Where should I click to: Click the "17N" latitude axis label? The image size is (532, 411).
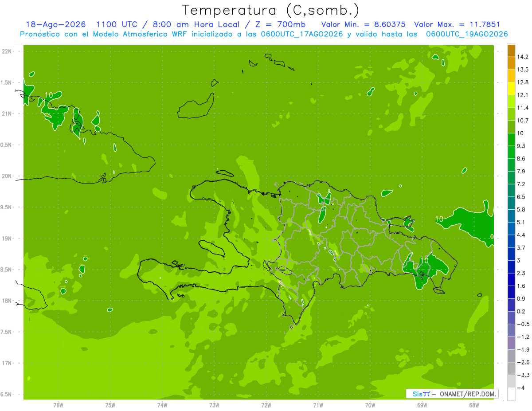tap(7, 364)
